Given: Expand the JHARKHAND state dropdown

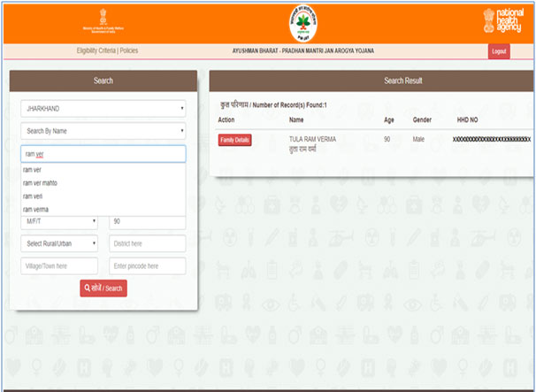Looking at the screenshot, I should 103,109.
